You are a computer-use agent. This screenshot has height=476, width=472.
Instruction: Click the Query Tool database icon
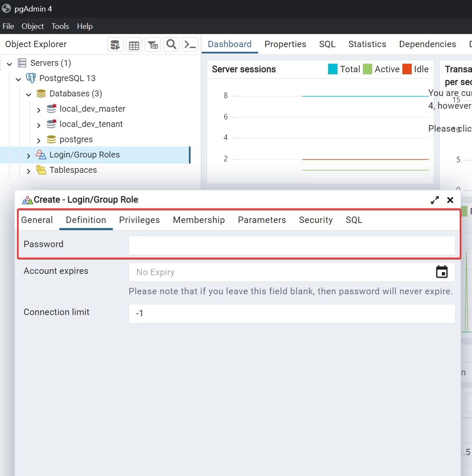[x=115, y=45]
